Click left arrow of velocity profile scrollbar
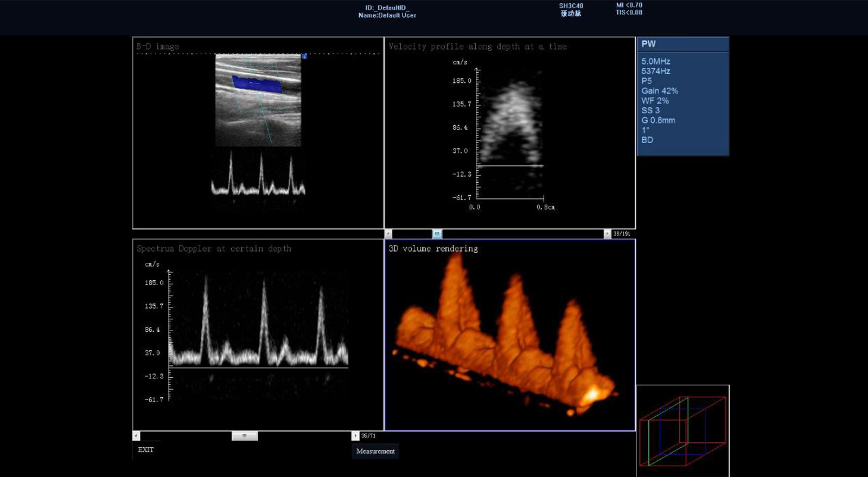 pos(388,234)
